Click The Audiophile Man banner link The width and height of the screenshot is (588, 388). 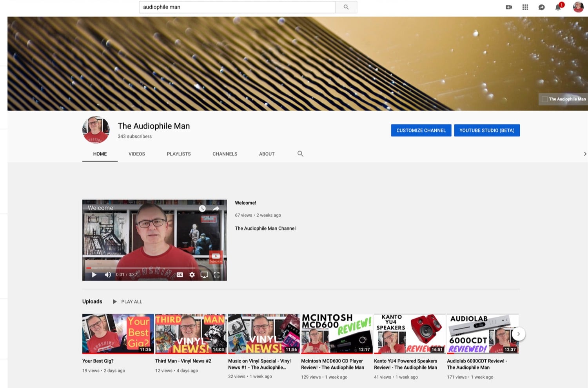coord(564,99)
